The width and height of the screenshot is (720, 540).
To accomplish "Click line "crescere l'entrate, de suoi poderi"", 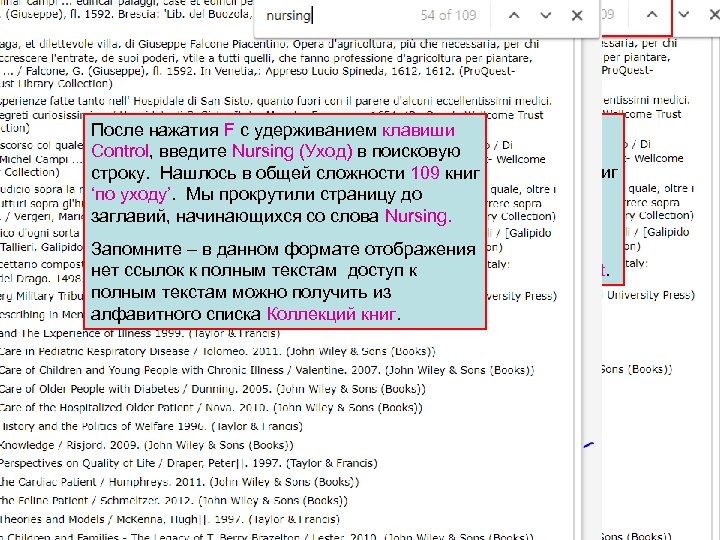I will (x=266, y=58).
